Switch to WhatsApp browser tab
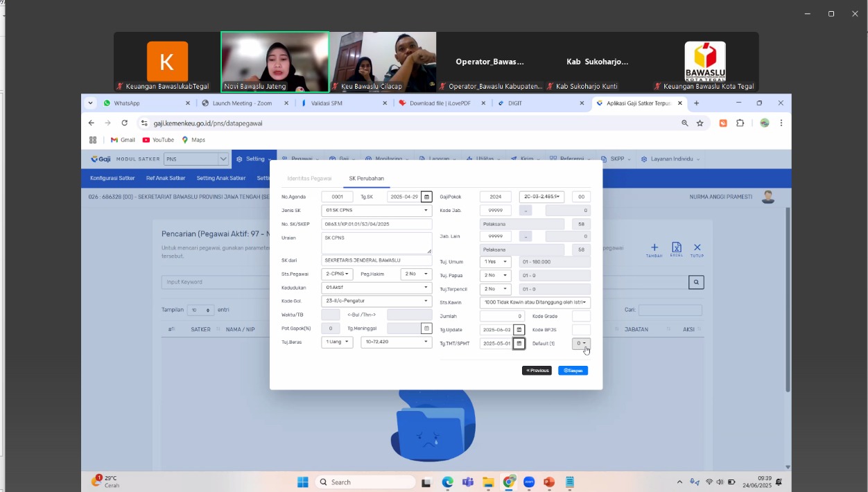868x492 pixels. 146,103
